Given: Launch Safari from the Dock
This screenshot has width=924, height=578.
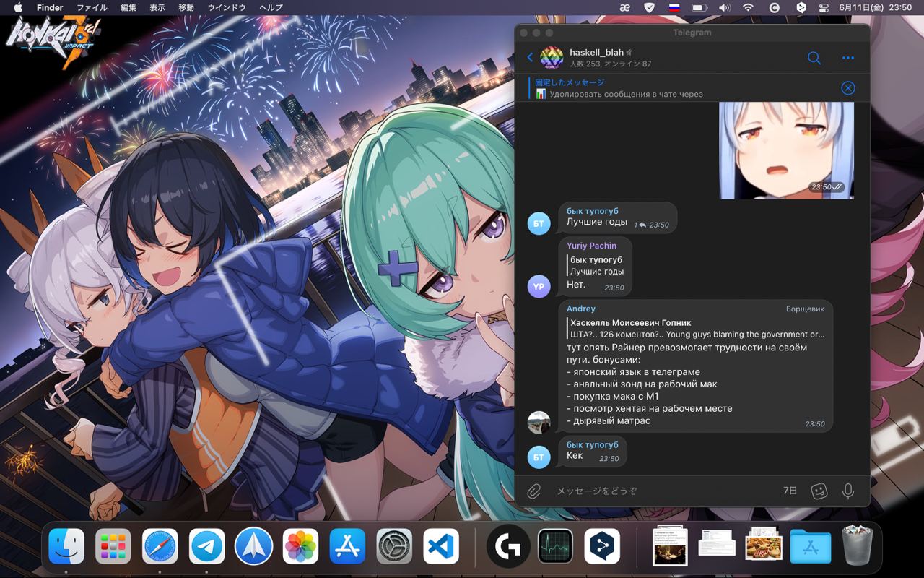Looking at the screenshot, I should [160, 546].
